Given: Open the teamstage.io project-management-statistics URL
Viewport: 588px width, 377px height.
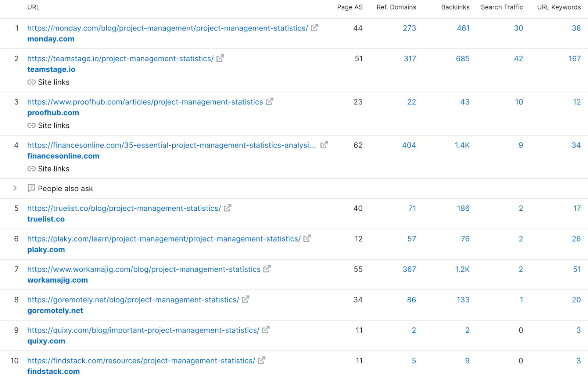Looking at the screenshot, I should click(x=120, y=59).
